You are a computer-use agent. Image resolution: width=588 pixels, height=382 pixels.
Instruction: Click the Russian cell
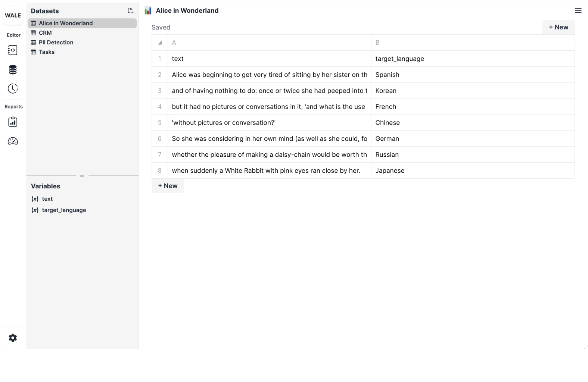(x=473, y=155)
